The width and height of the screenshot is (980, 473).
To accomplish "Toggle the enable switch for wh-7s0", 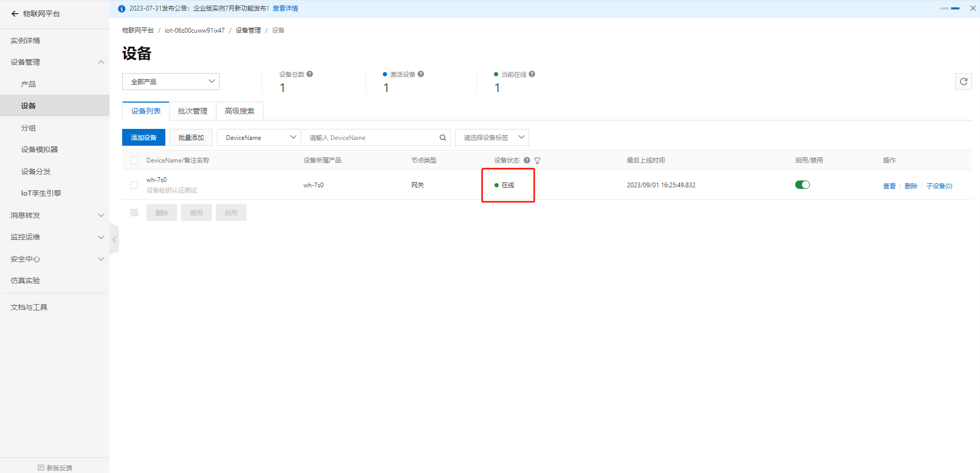I will coord(802,185).
